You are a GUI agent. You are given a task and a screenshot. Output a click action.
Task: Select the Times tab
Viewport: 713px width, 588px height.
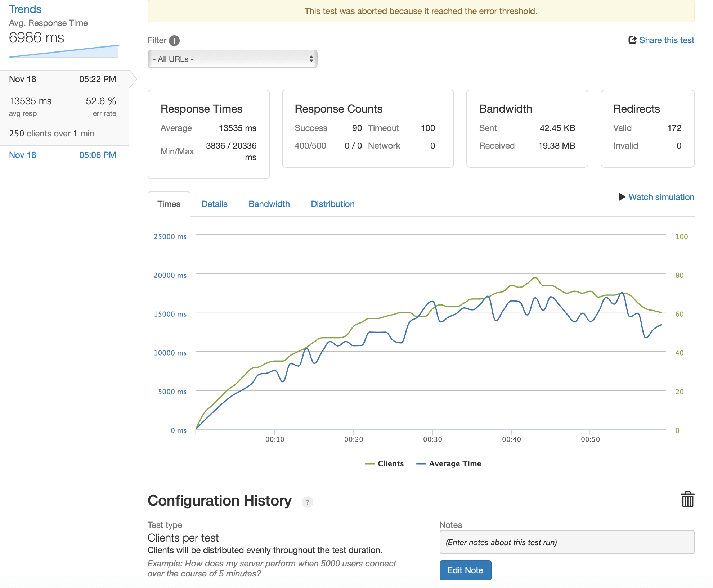[169, 204]
